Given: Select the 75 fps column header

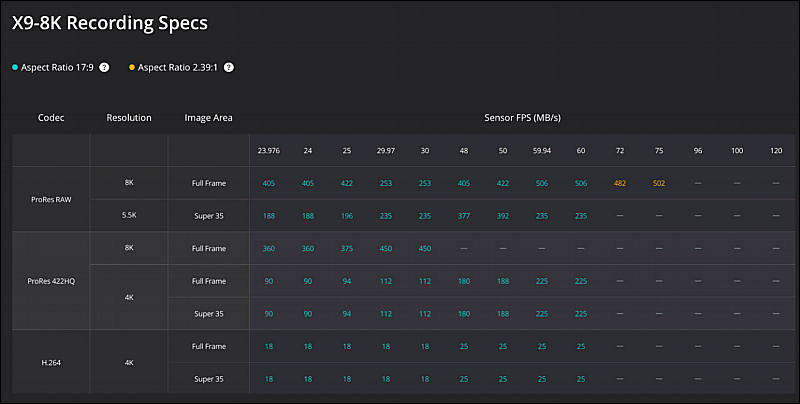Looking at the screenshot, I should click(659, 151).
